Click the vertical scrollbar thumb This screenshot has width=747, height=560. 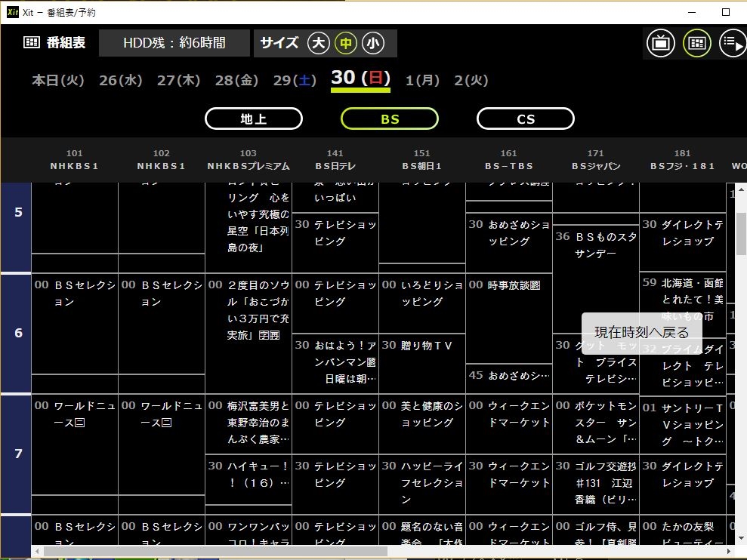coord(741,234)
